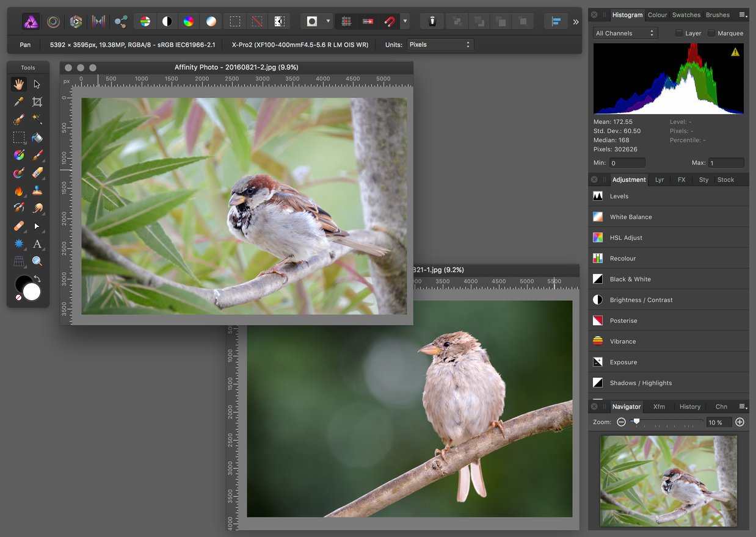The width and height of the screenshot is (756, 537).
Task: Click the Navigator zoom slider handle
Action: [x=636, y=421]
